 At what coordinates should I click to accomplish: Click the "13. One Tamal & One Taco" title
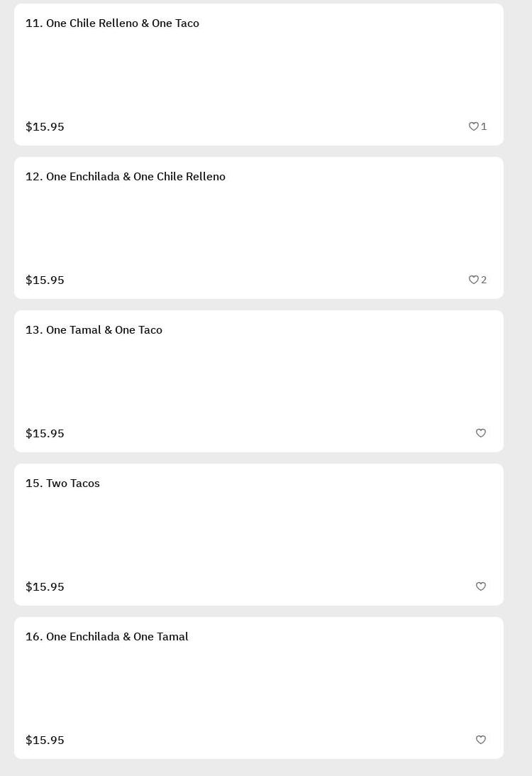pyautogui.click(x=94, y=330)
